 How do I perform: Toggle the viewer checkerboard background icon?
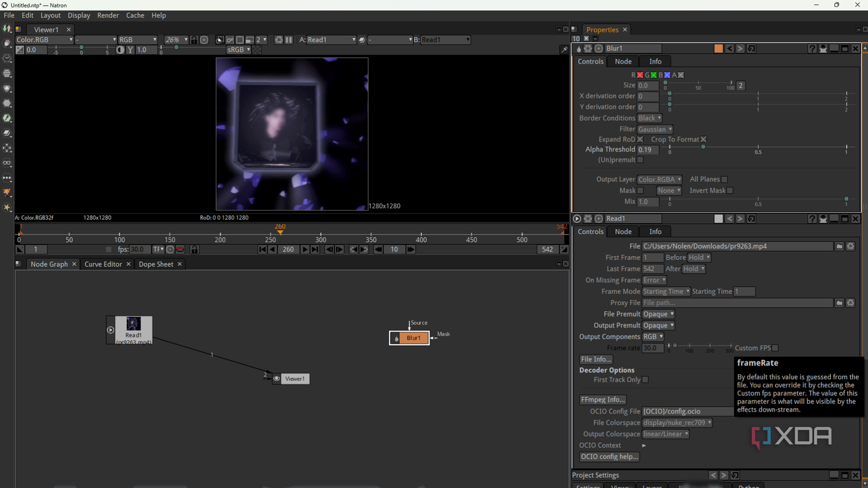point(257,50)
